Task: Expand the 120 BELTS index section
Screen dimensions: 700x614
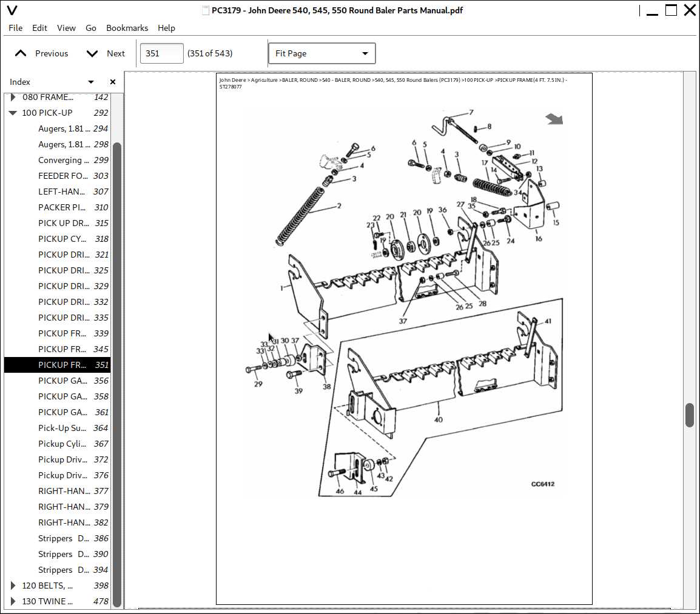Action: [x=13, y=586]
